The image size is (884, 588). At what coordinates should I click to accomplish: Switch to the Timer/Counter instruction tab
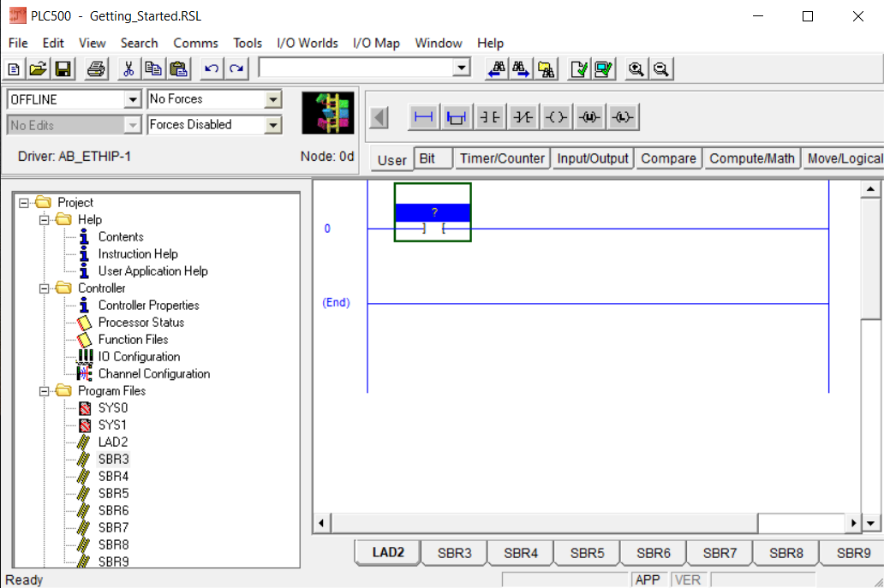pyautogui.click(x=502, y=158)
